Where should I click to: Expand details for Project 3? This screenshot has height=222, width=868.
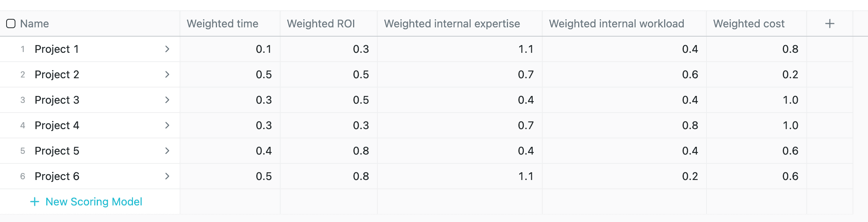pos(167,99)
